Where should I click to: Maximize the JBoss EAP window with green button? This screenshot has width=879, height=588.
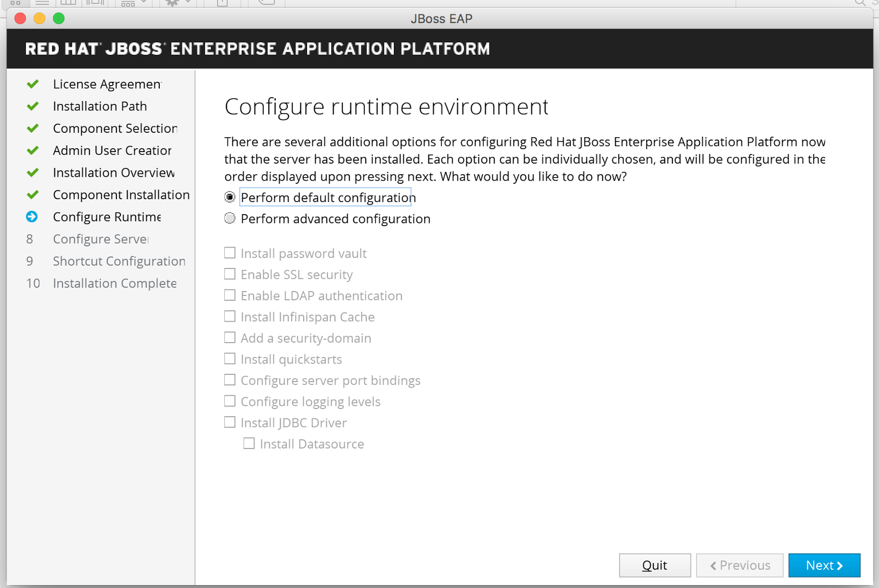(59, 19)
